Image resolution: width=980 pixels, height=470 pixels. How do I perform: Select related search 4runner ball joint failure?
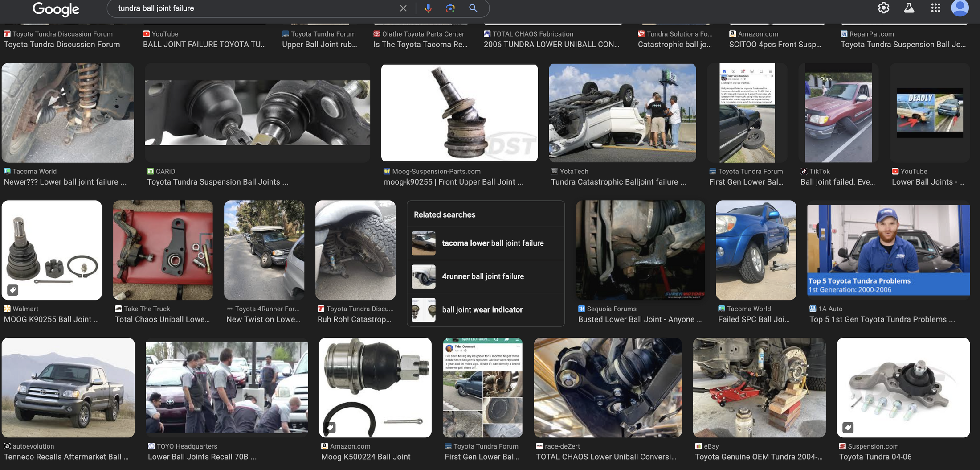(486, 276)
